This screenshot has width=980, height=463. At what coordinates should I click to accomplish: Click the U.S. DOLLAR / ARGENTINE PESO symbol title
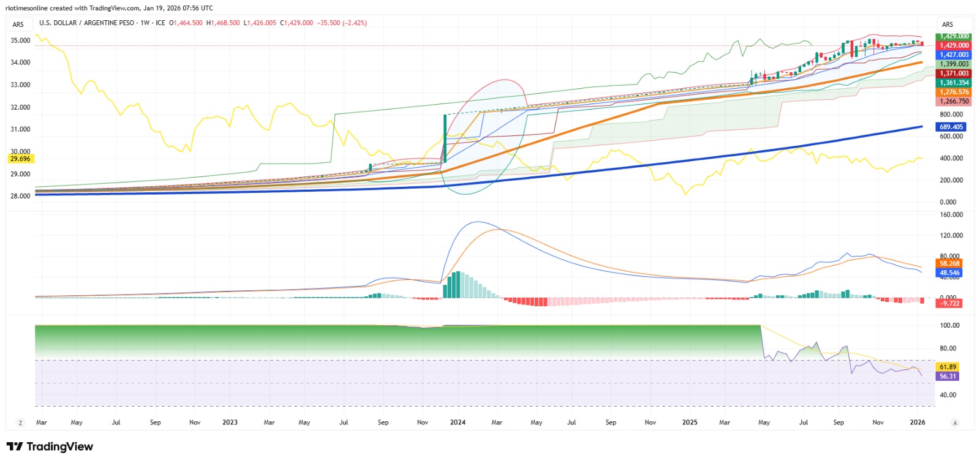pos(86,23)
